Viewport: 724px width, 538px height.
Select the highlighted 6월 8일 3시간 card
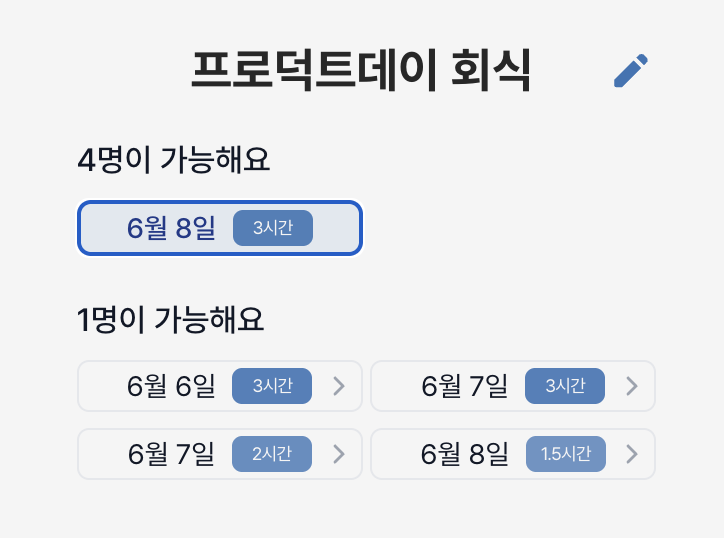[x=220, y=228]
